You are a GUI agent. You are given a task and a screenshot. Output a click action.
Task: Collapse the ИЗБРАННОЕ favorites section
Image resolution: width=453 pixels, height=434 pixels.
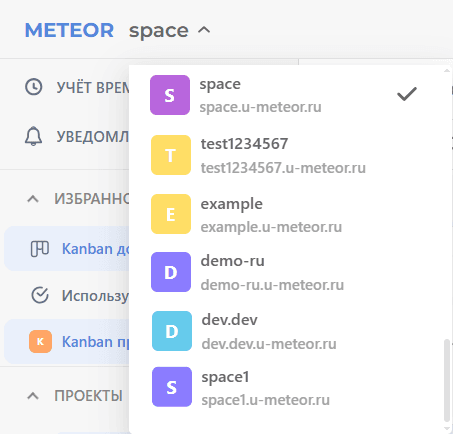click(x=33, y=199)
